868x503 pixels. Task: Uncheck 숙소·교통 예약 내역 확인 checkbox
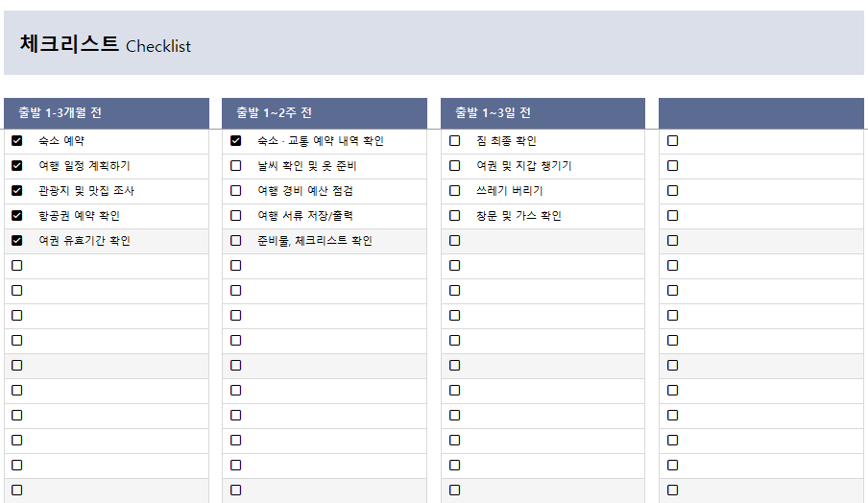(236, 140)
